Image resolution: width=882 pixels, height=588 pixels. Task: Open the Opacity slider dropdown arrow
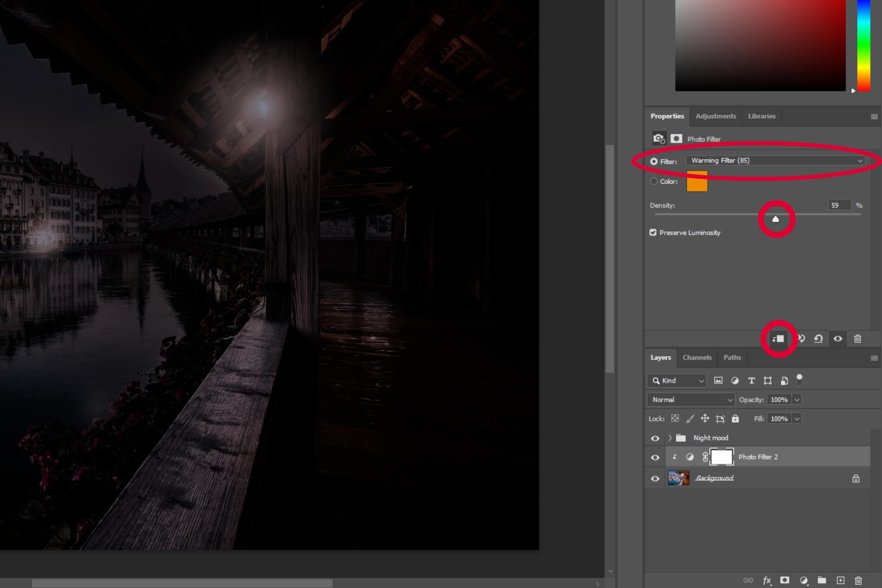point(797,400)
